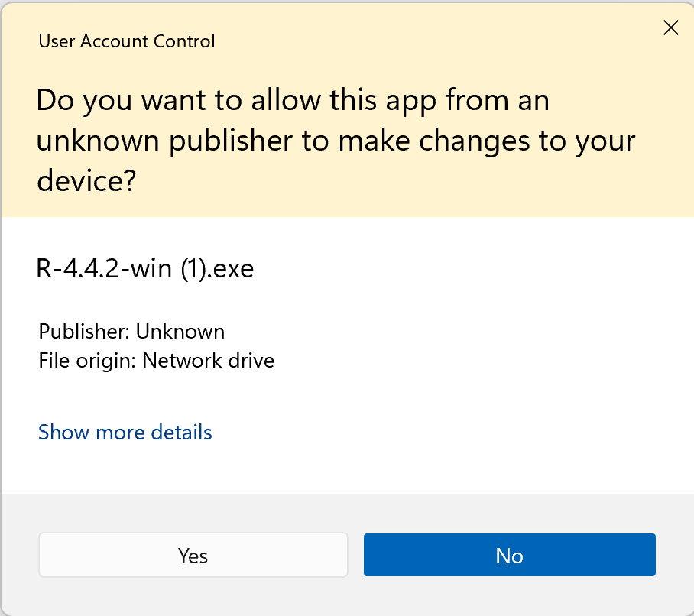Click the 'make changes to your' heading line
Image resolution: width=694 pixels, height=616 pixels.
[443, 142]
